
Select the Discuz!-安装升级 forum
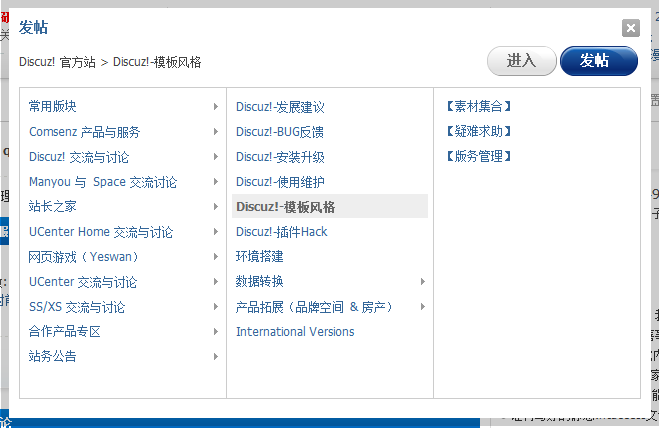click(x=280, y=157)
